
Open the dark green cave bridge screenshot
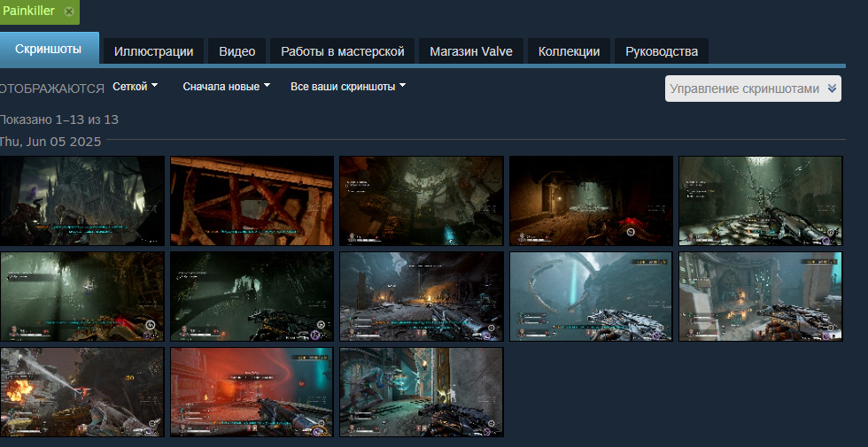tap(252, 297)
